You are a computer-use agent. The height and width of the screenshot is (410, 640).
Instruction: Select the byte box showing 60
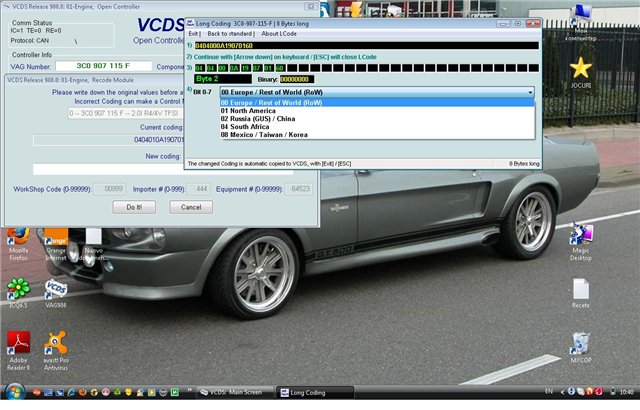point(280,68)
